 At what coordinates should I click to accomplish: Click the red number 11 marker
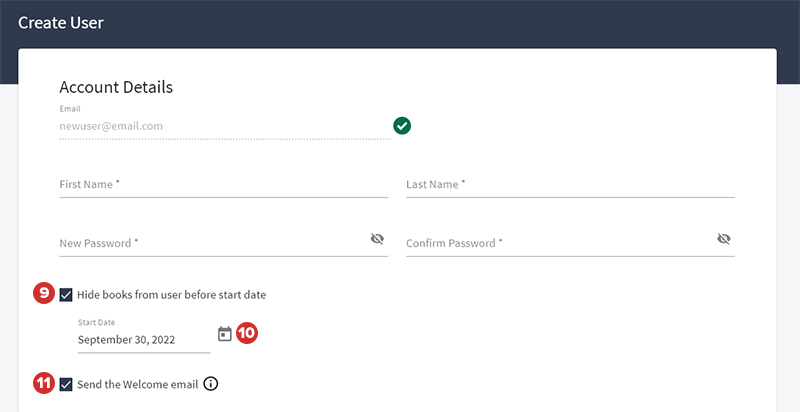(x=43, y=384)
